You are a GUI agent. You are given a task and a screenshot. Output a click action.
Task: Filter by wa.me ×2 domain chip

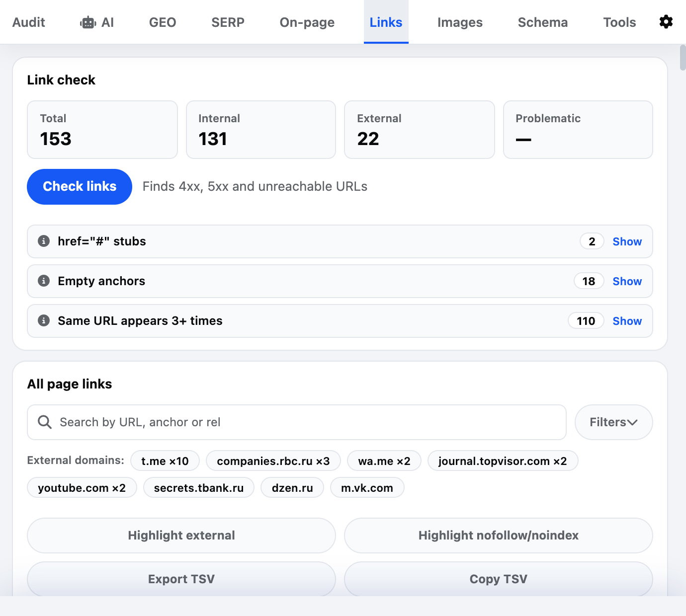pos(384,461)
